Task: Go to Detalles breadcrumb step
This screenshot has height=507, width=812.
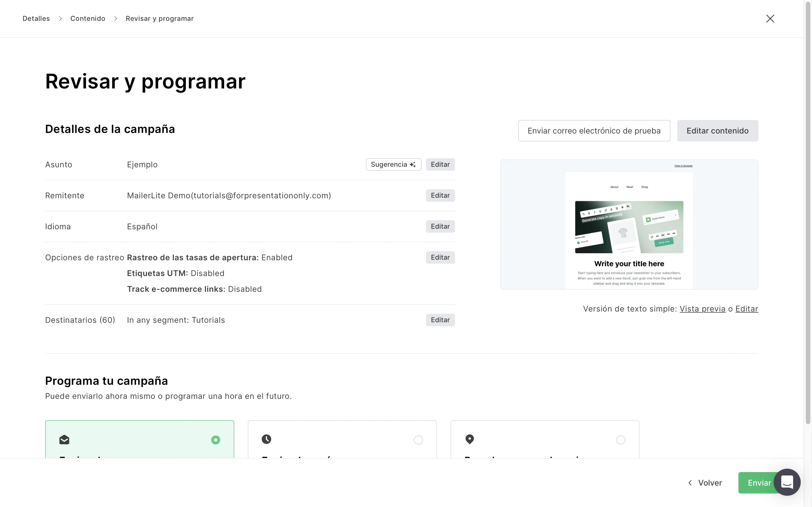Action: pos(36,19)
